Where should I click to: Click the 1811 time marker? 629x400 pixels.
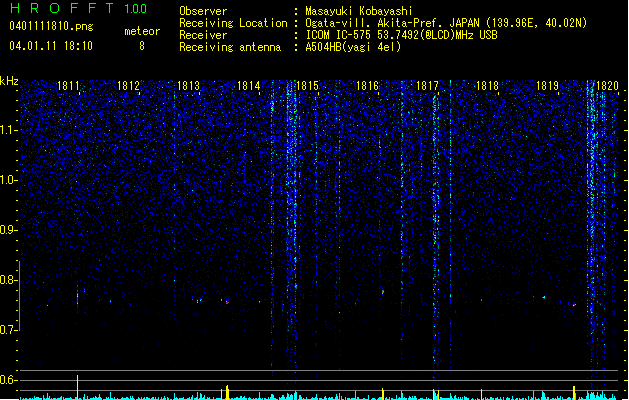click(x=68, y=86)
